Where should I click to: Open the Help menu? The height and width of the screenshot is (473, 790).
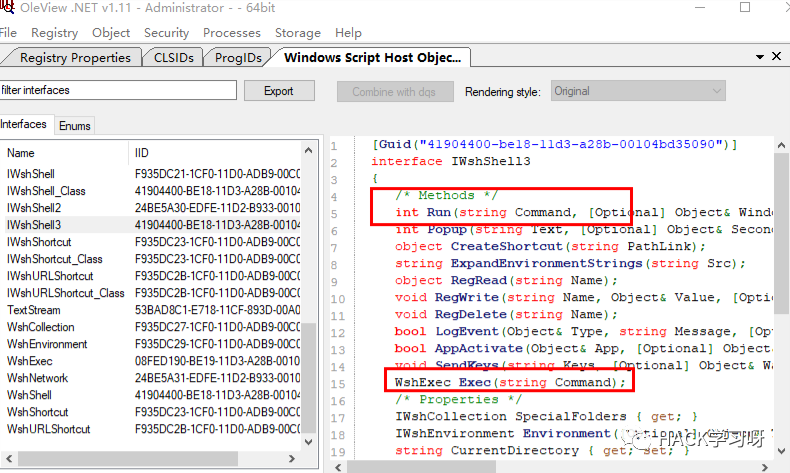click(x=348, y=33)
